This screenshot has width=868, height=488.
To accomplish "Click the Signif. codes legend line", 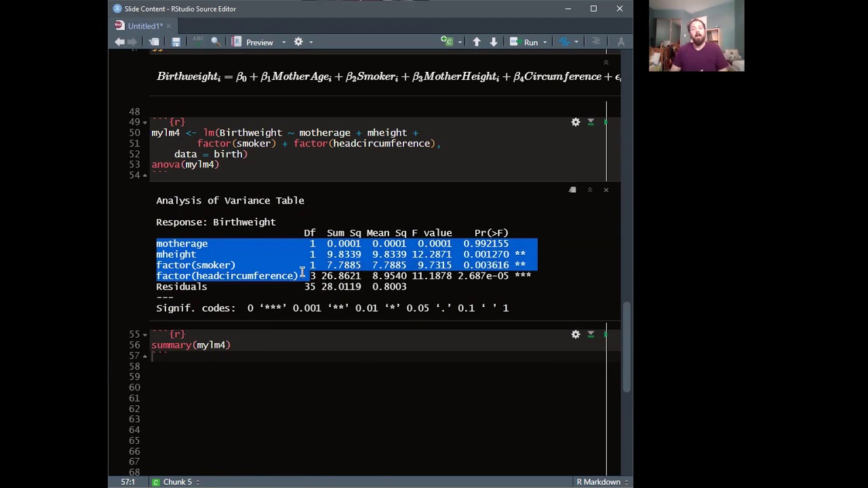I will click(x=332, y=308).
